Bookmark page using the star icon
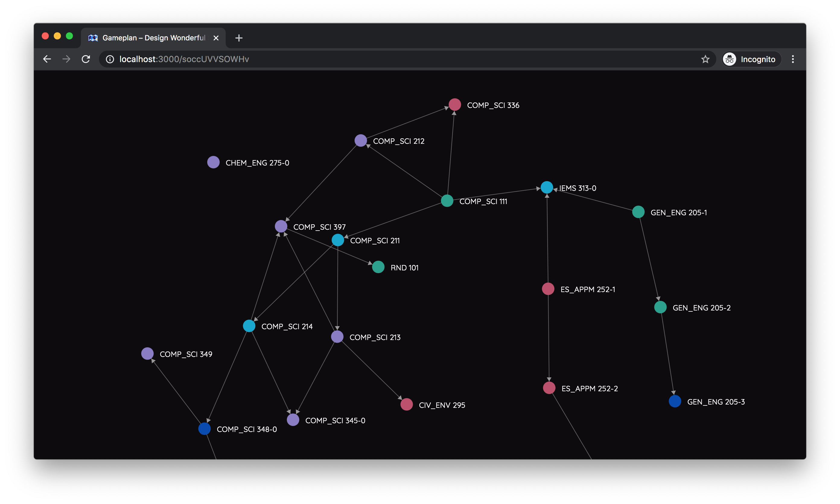This screenshot has width=840, height=504. [x=705, y=59]
